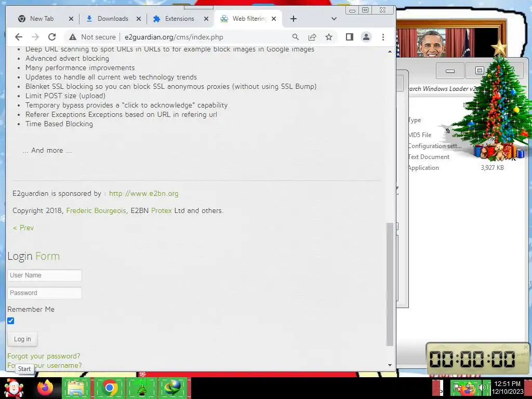532x399 pixels.
Task: Click the Advanced advert blocking list item
Action: click(x=67, y=58)
